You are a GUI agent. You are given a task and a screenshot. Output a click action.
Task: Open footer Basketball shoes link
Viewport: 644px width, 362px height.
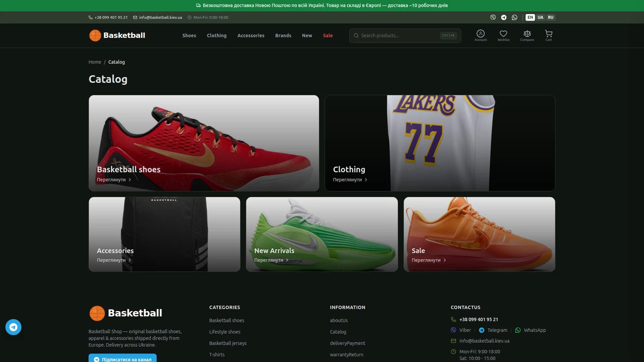227,320
